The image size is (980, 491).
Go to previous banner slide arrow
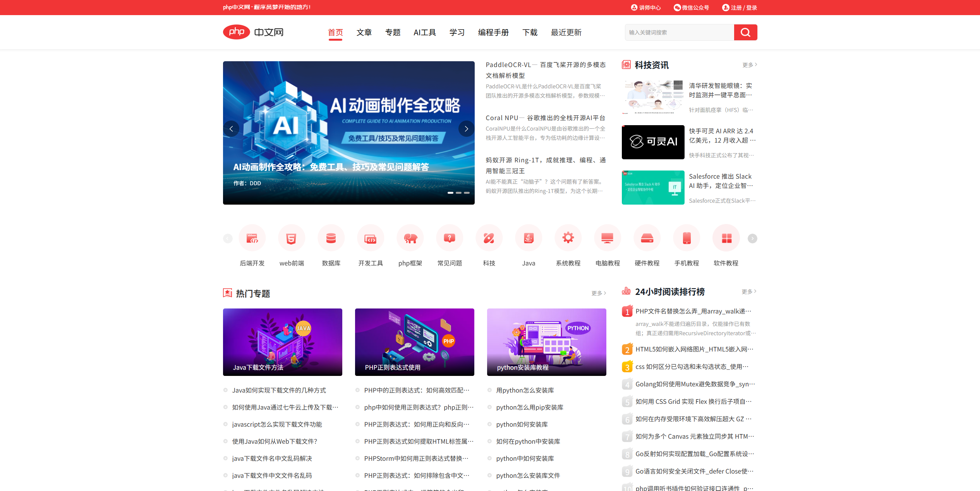click(x=231, y=129)
